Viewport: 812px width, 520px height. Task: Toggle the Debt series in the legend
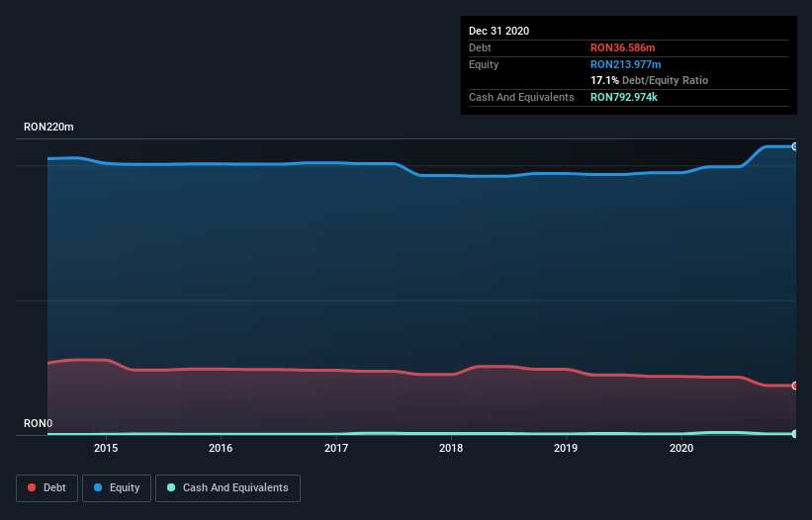tap(47, 488)
